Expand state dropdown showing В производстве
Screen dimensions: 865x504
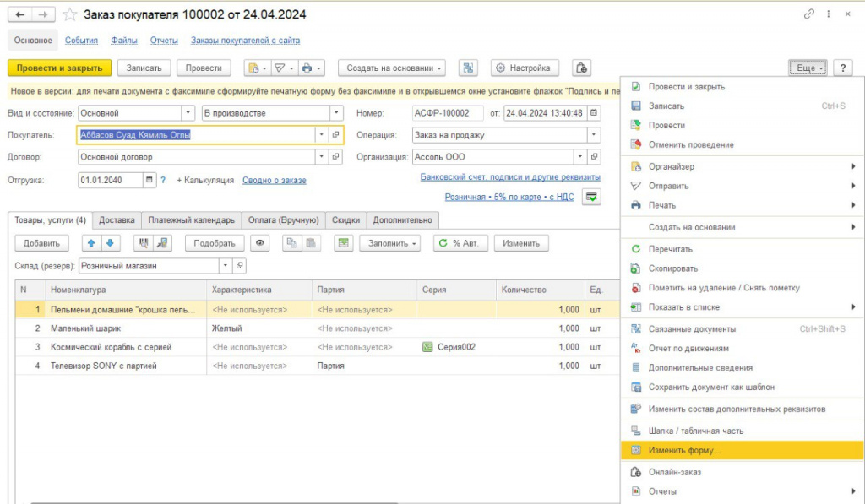pyautogui.click(x=336, y=113)
